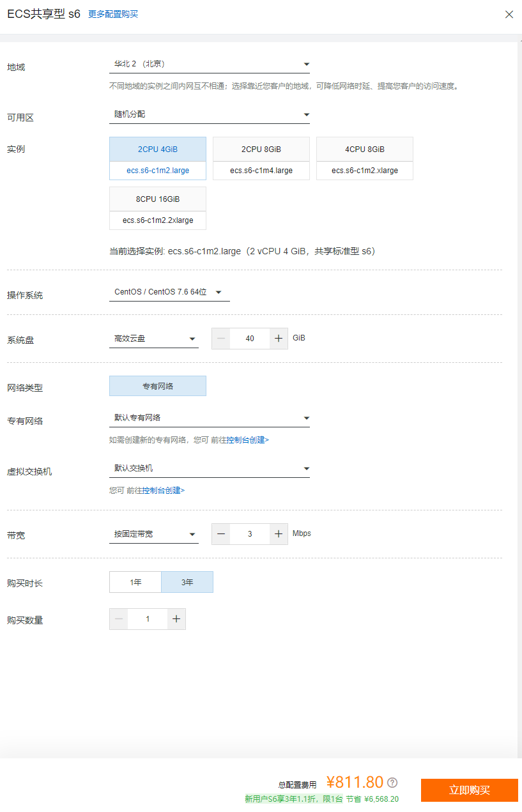Select 3年 purchase duration
Image resolution: width=522 pixels, height=812 pixels.
point(187,582)
